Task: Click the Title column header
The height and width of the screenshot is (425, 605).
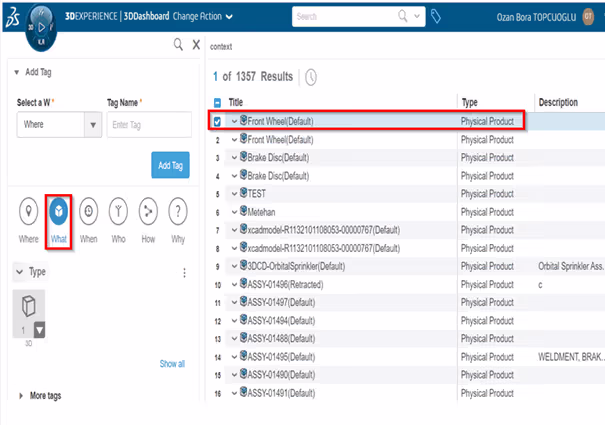Action: (236, 102)
